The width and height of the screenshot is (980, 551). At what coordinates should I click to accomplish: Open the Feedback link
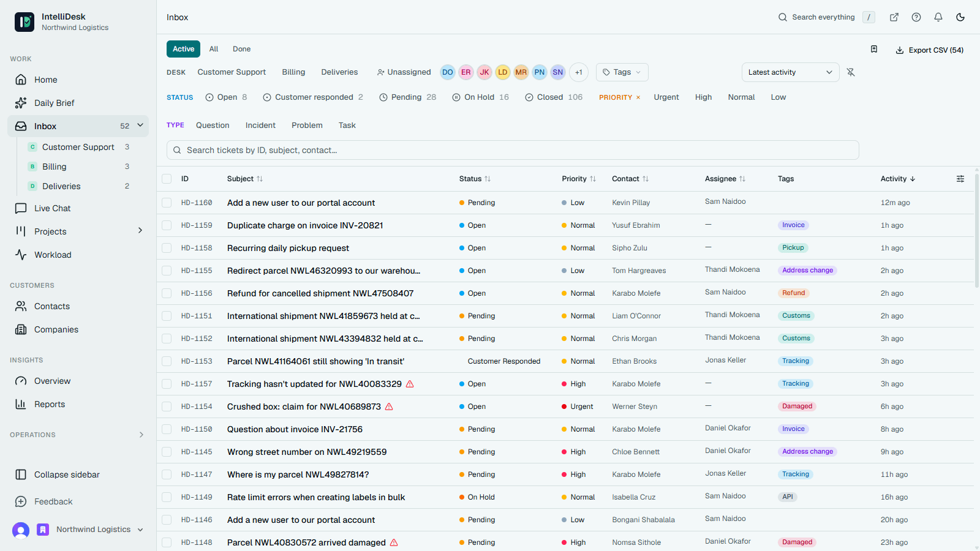tap(78, 501)
